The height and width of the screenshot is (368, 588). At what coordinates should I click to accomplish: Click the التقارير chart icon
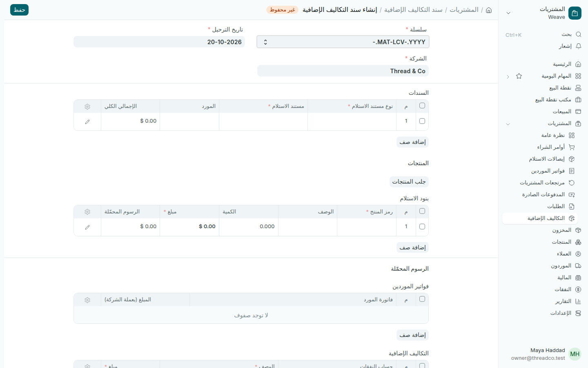point(578,301)
